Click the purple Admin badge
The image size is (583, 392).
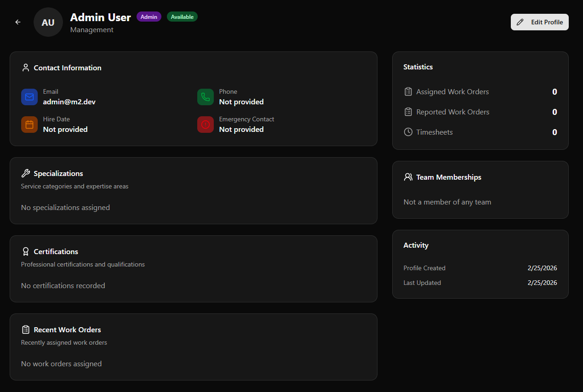click(149, 17)
